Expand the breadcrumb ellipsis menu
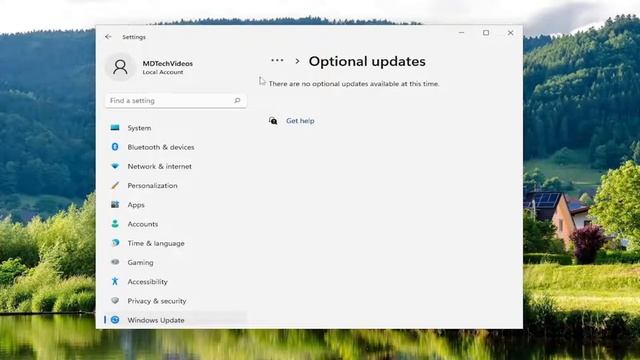Screen dimensions: 640x360 [x=277, y=60]
